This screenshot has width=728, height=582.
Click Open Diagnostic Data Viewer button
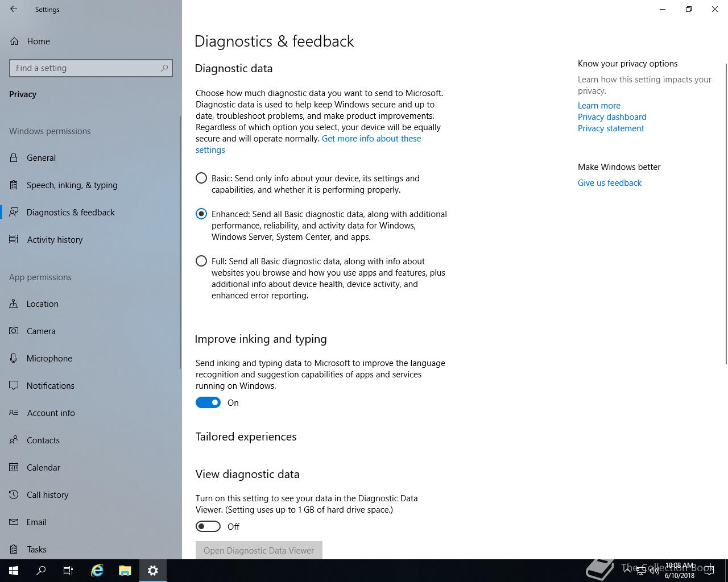point(259,550)
